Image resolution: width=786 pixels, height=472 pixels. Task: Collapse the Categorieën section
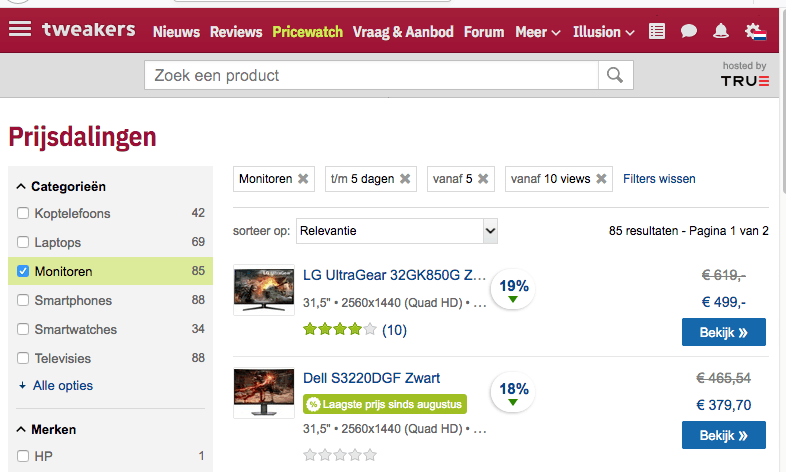[x=22, y=186]
